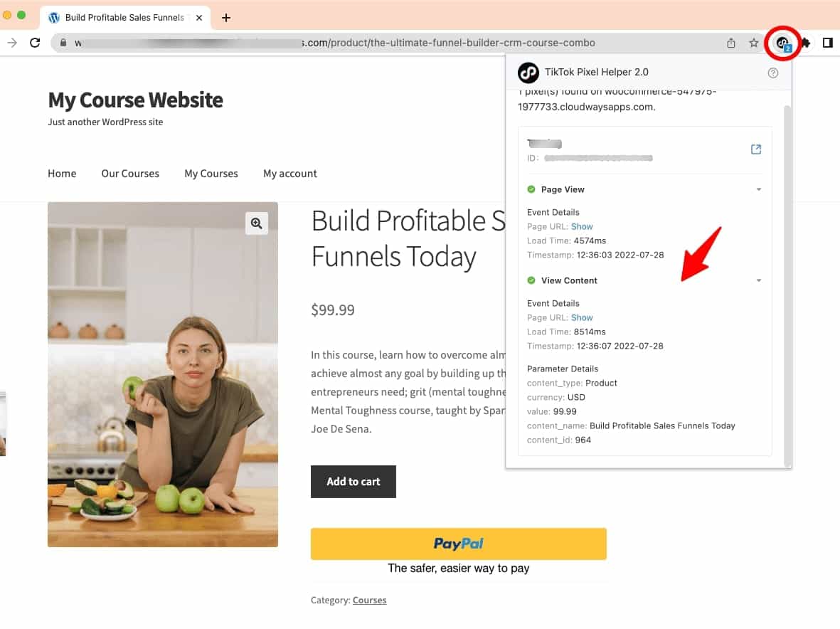The height and width of the screenshot is (629, 840).
Task: Click the Pixel Helper popup scrollbar
Action: (x=787, y=284)
